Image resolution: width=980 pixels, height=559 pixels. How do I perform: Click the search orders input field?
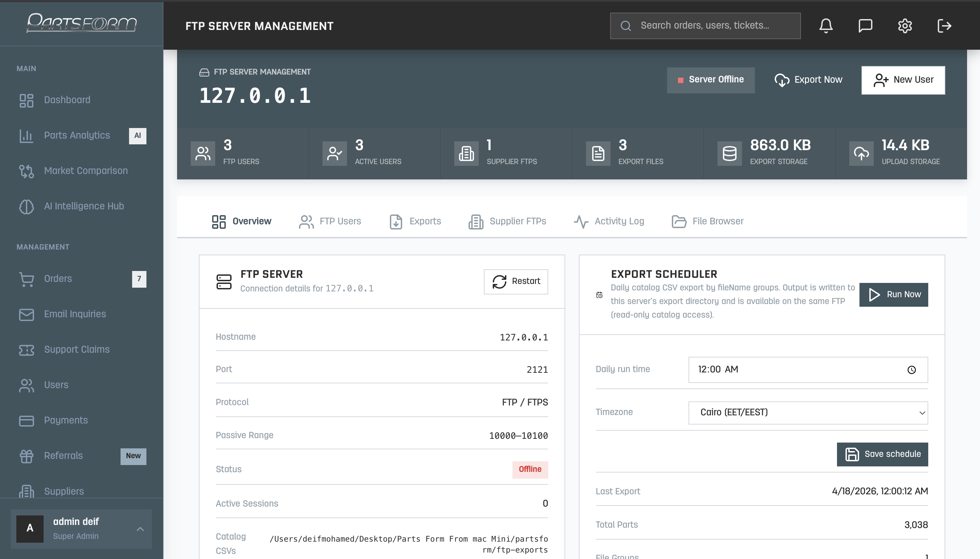(705, 26)
